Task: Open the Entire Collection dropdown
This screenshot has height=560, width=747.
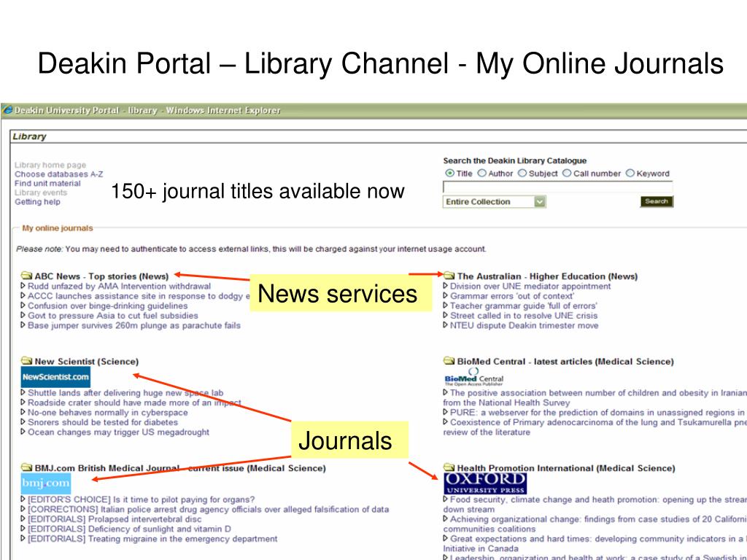Action: [x=494, y=202]
